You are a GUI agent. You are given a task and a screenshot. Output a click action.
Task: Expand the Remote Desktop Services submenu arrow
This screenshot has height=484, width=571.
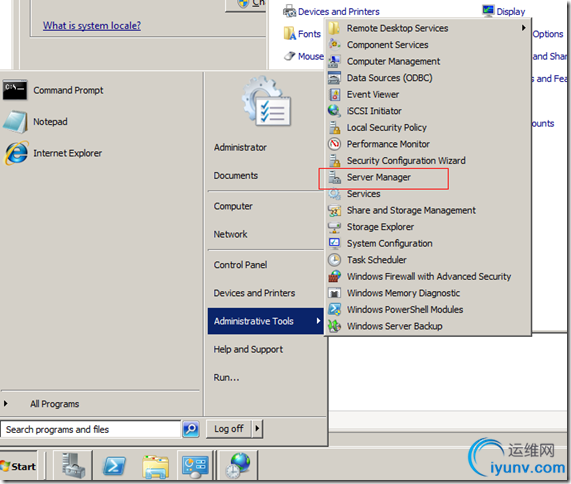tap(523, 28)
